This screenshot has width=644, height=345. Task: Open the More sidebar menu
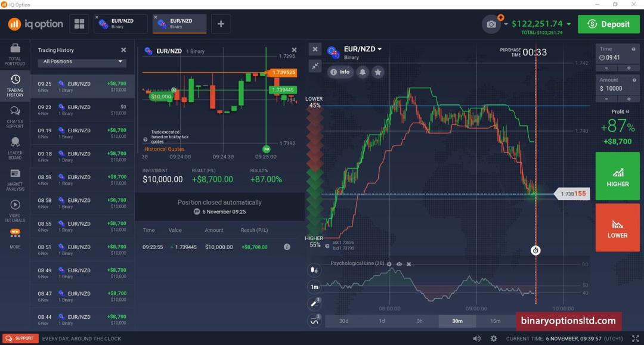point(15,239)
